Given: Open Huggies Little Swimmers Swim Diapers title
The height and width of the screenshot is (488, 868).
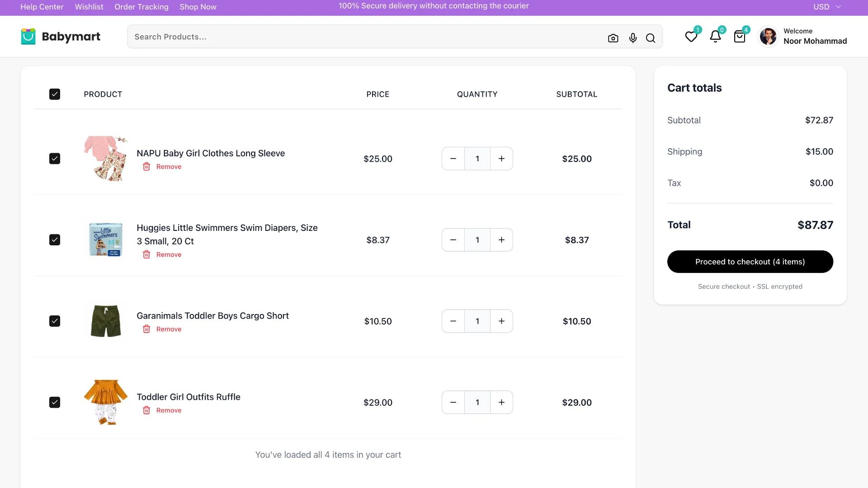Looking at the screenshot, I should tap(227, 235).
